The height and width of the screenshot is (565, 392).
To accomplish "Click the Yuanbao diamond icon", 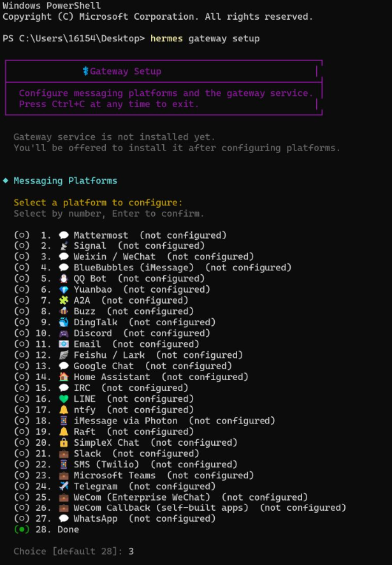I will click(x=63, y=290).
